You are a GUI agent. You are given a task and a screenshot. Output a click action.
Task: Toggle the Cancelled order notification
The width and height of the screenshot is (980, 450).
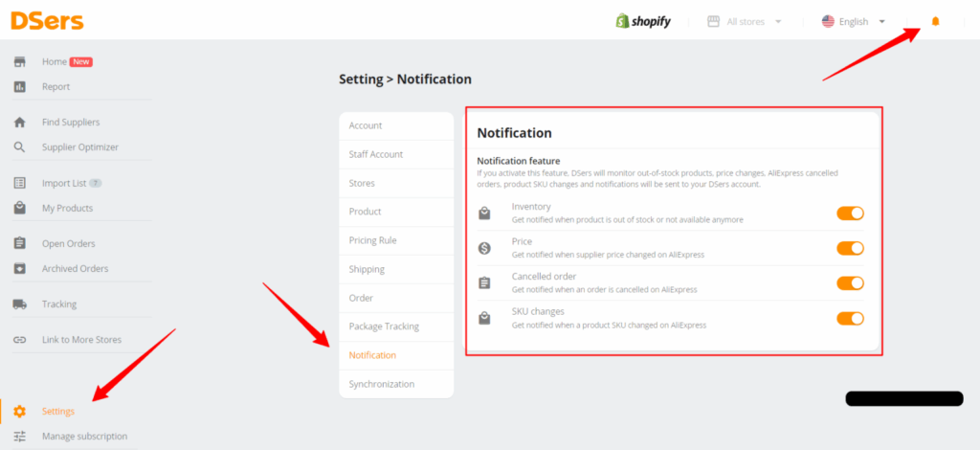pos(850,283)
